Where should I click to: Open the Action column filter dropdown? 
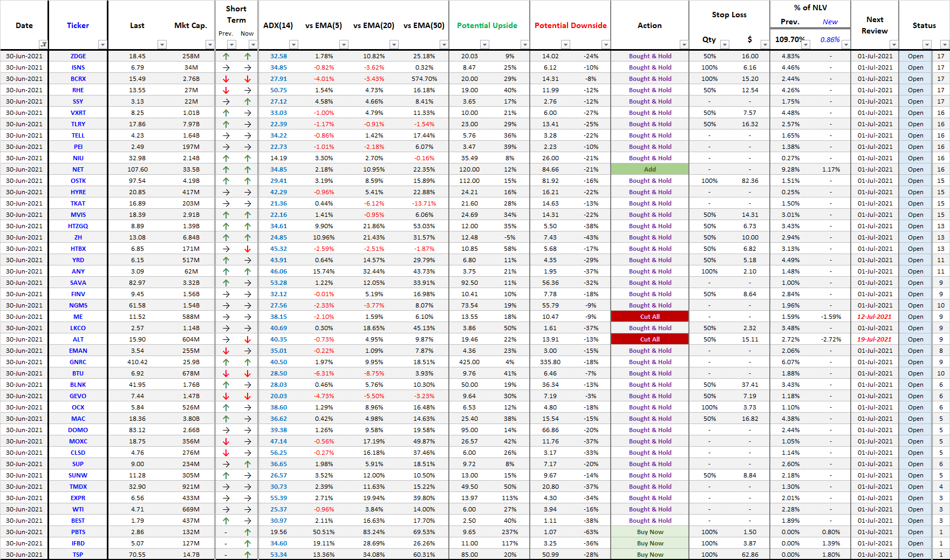(x=684, y=45)
